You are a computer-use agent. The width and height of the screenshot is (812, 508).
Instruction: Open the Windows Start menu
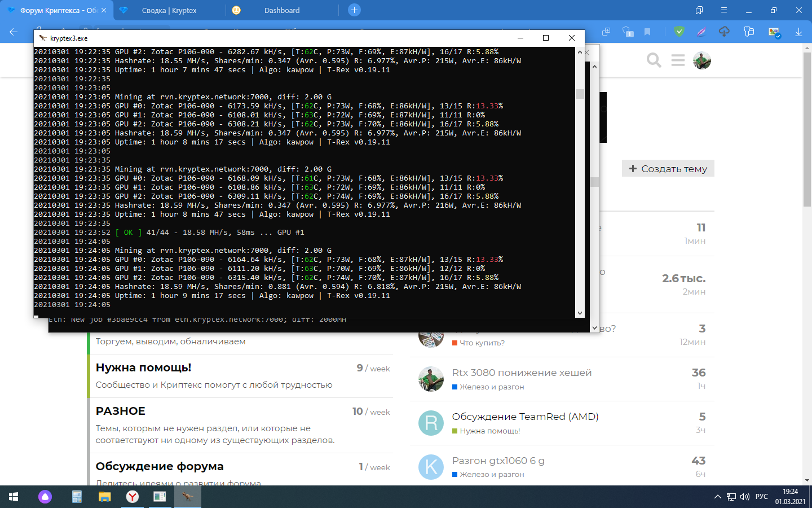tap(14, 497)
